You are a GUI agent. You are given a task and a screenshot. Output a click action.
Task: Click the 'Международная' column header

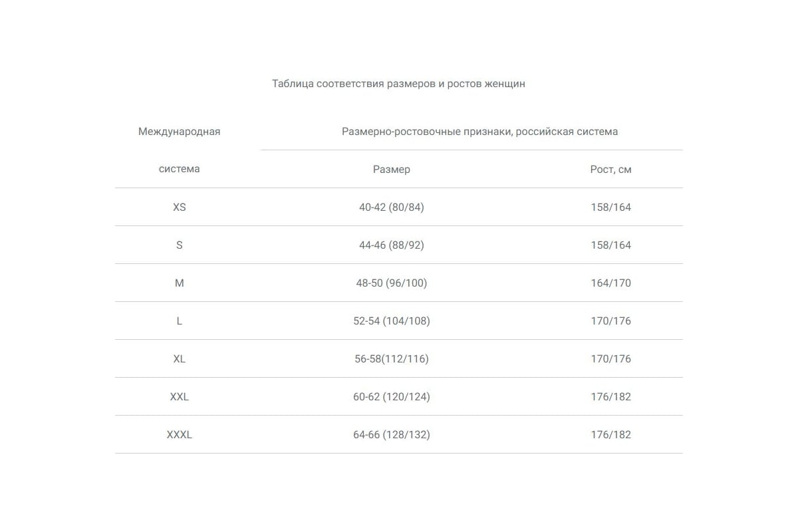[179, 132]
